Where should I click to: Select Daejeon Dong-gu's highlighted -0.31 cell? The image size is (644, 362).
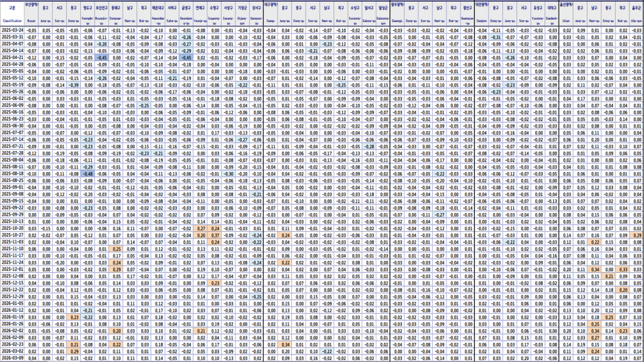pyautogui.click(x=495, y=38)
